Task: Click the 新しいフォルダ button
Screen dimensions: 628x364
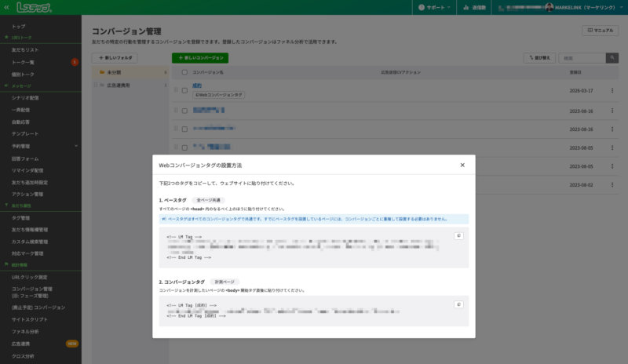Action: pyautogui.click(x=115, y=58)
